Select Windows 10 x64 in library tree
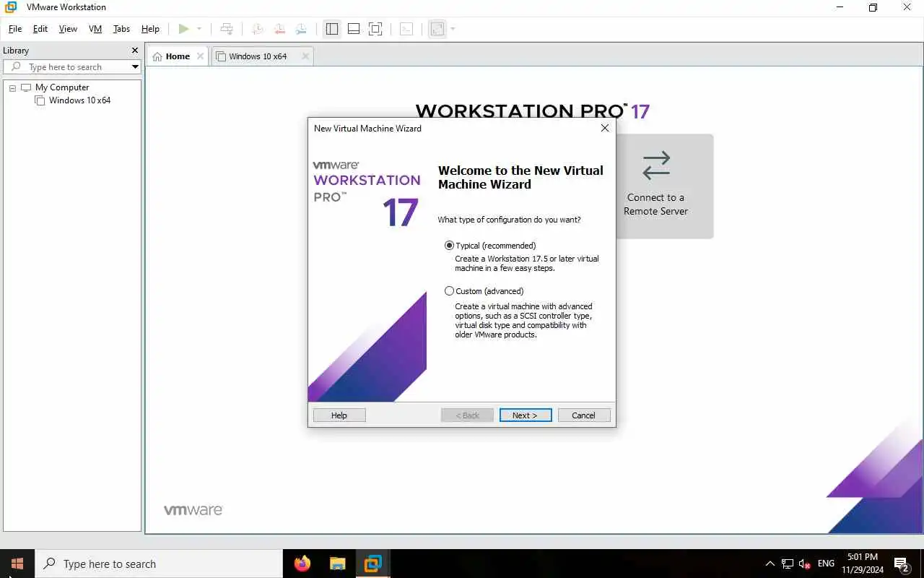Screen dimensions: 924x578 (79, 100)
